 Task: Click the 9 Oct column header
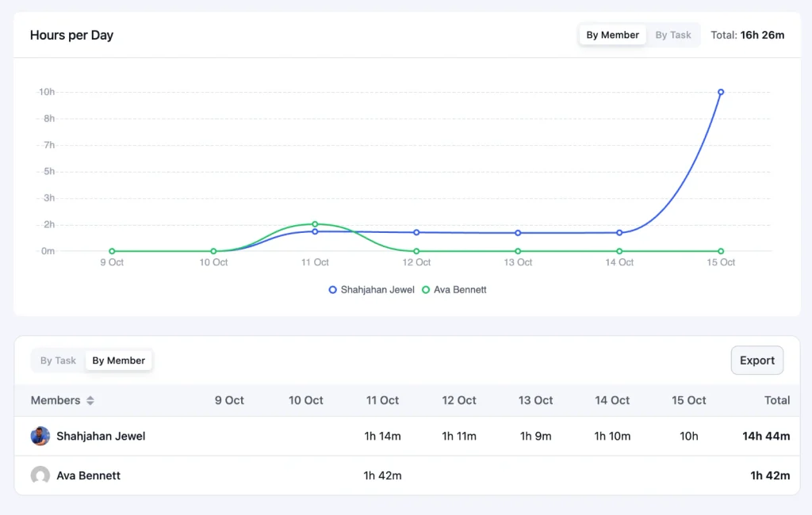click(x=229, y=401)
